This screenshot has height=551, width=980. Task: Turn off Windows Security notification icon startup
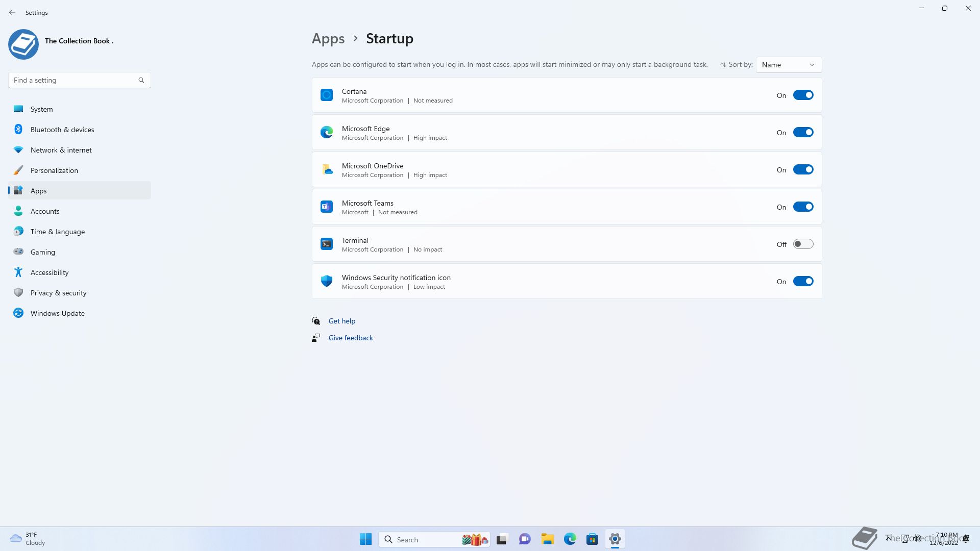coord(803,281)
